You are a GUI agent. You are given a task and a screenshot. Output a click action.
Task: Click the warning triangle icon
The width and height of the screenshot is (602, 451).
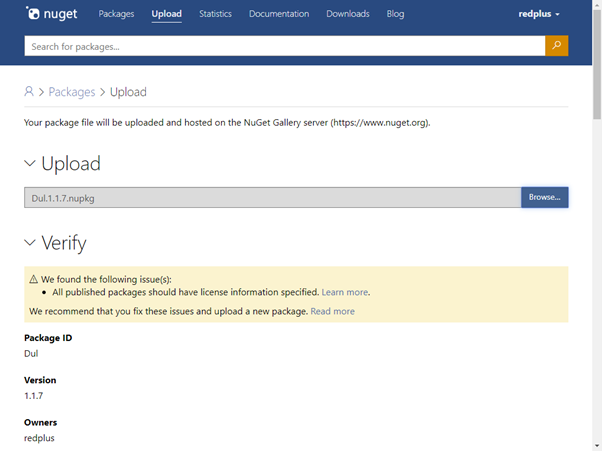[34, 279]
